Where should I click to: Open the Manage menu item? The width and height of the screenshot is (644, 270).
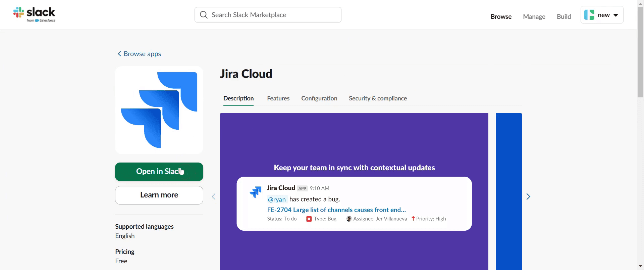point(534,16)
